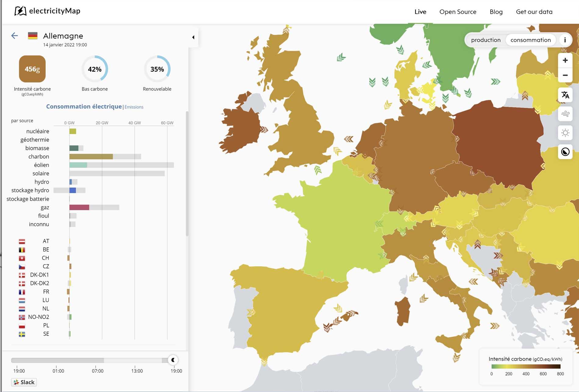Screen dimensions: 579x392
Task: Click the German flag icon
Action: (x=33, y=36)
